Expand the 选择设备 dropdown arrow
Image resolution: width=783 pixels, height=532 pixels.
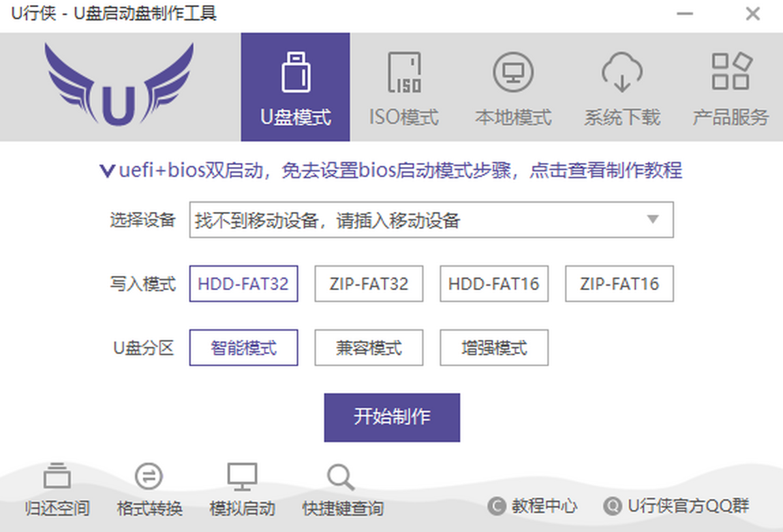coord(652,220)
